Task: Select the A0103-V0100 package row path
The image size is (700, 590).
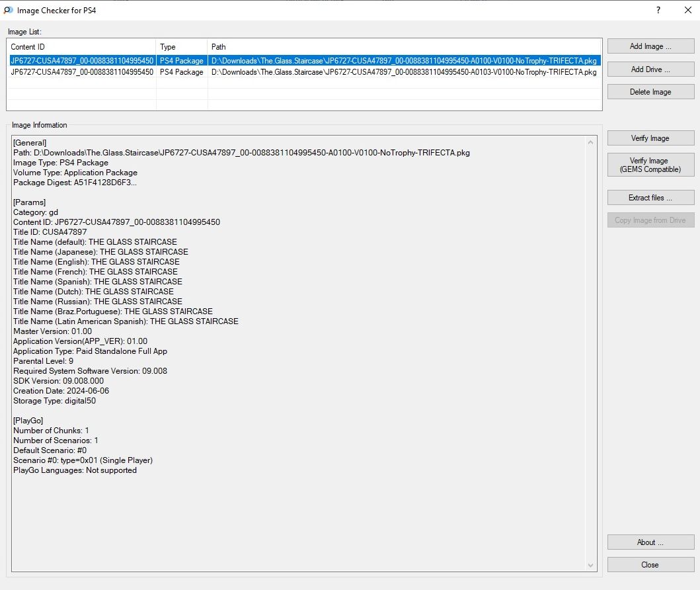Action: pos(404,72)
